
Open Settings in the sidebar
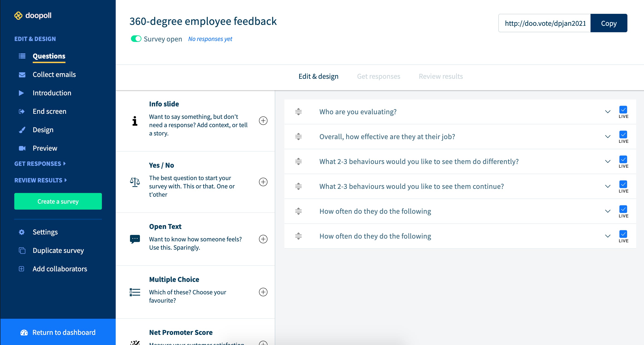45,232
